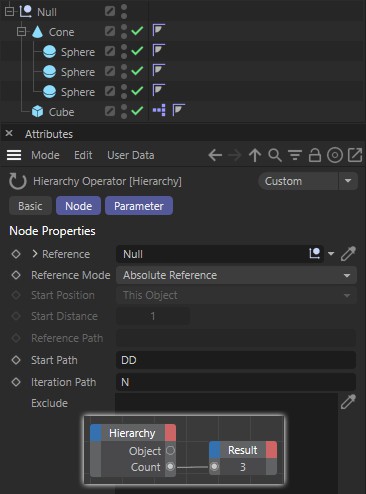The image size is (366, 494).
Task: Click the Iteration Path field with N
Action: coord(236,382)
